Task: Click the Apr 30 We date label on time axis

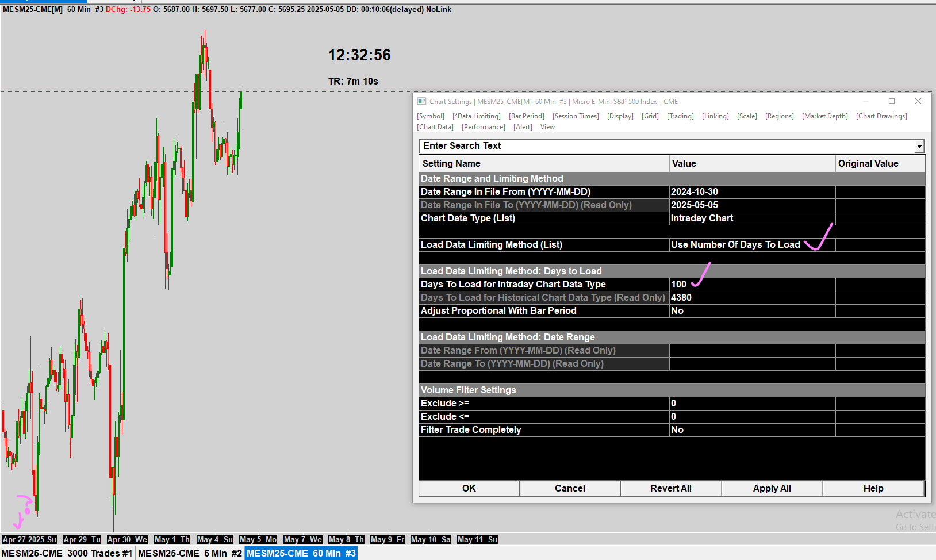Action: (x=128, y=539)
